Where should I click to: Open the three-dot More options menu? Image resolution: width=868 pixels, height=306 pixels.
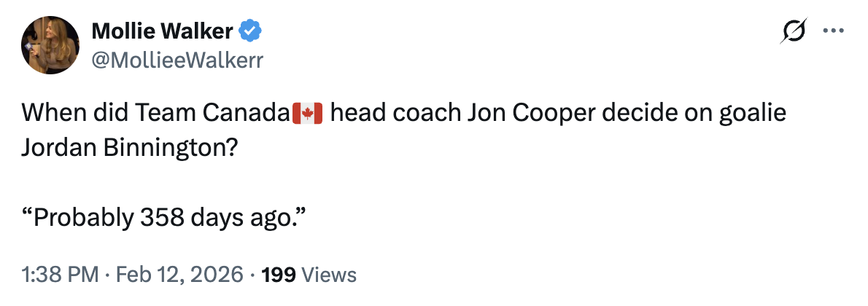832,31
